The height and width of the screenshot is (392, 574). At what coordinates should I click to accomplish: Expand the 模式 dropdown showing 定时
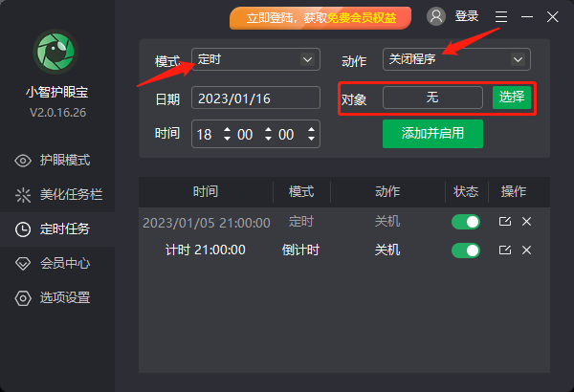(x=255, y=59)
